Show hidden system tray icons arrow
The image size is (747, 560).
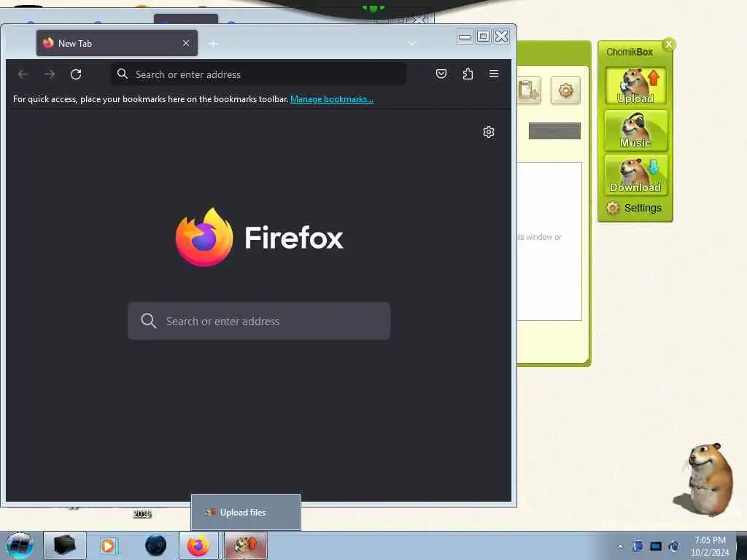click(620, 546)
